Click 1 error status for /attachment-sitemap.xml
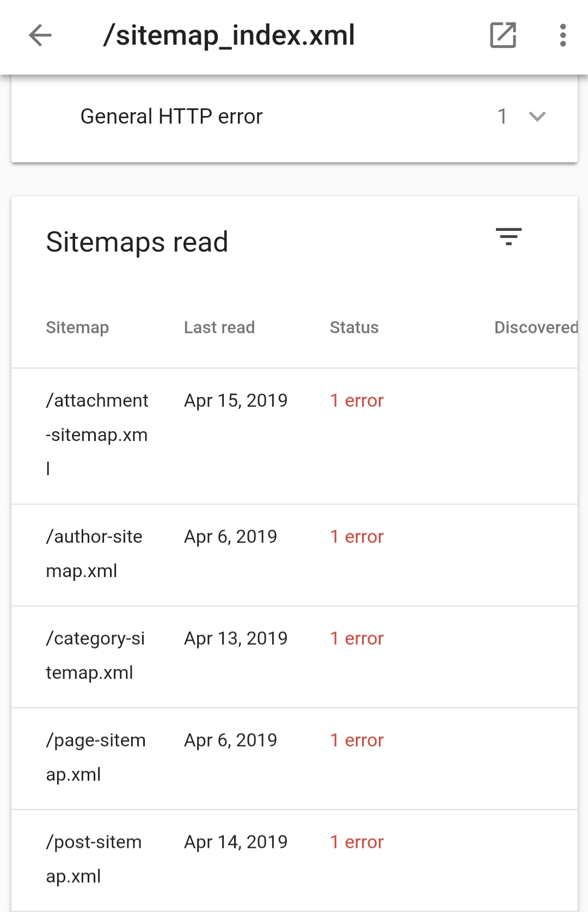 357,400
